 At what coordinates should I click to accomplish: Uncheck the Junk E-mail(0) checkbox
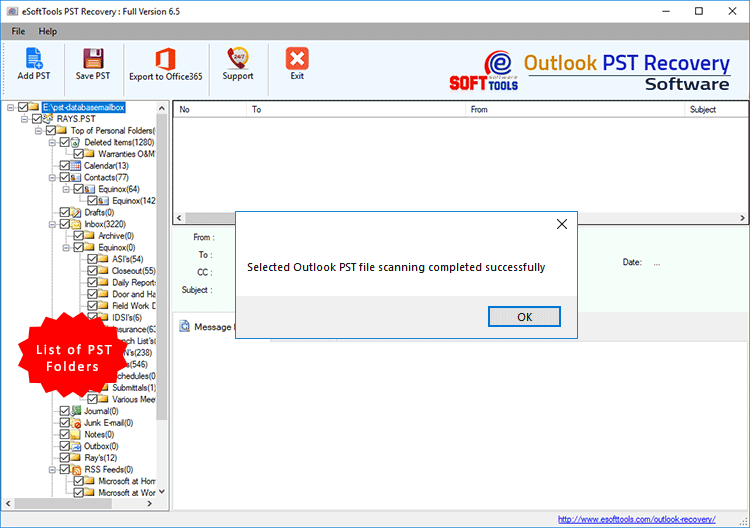coord(65,423)
